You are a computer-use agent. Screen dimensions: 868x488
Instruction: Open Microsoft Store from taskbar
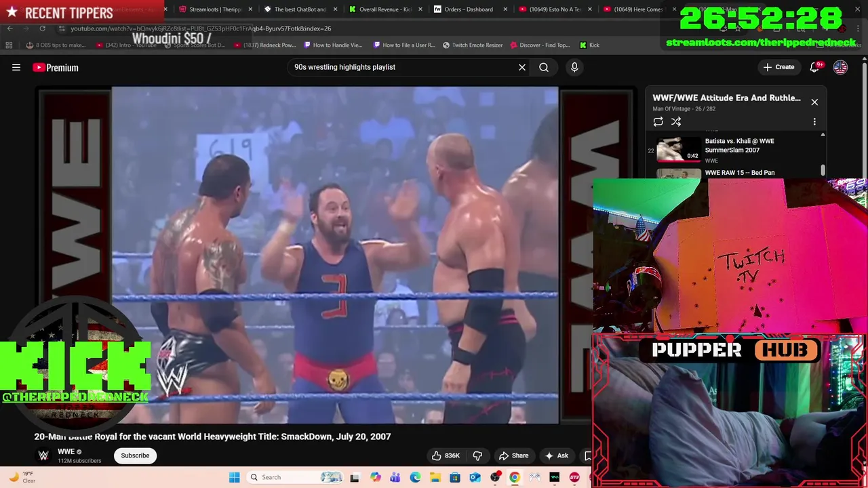click(x=455, y=477)
